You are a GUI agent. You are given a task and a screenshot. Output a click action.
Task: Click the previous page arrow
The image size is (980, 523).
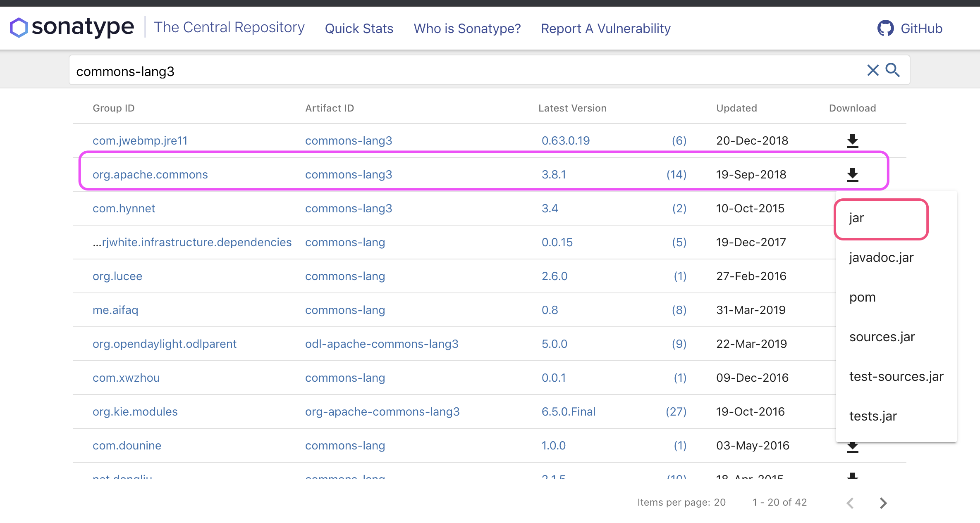(850, 503)
